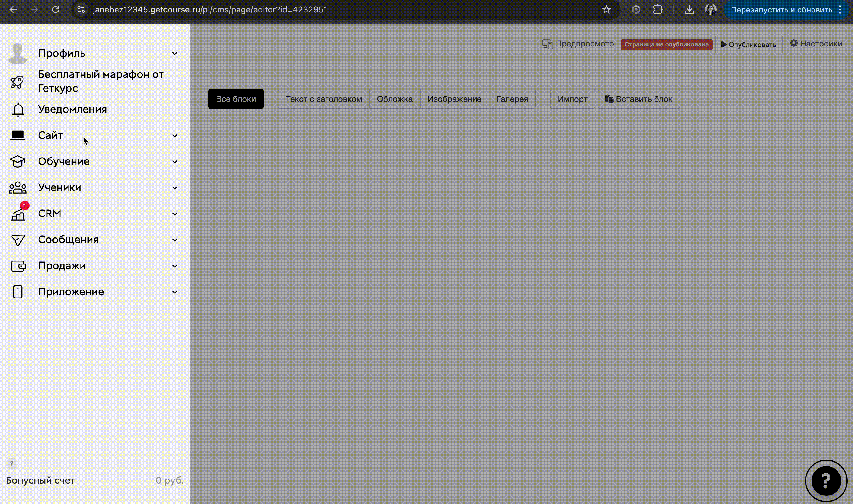Expand the Профиль menu chevron
The image size is (853, 504).
pos(175,54)
